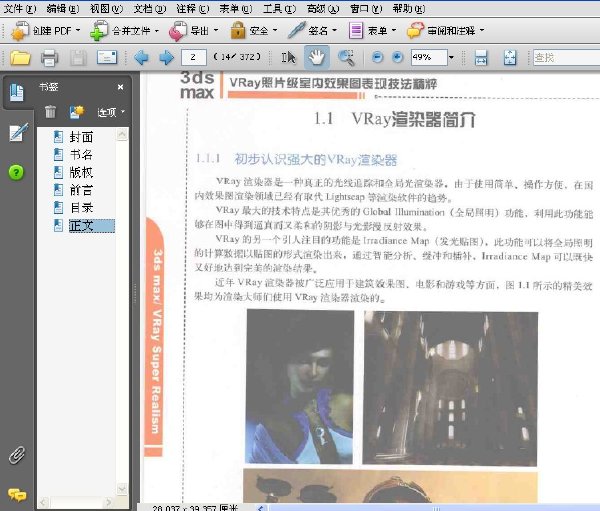Select the 正文 bookmark
Viewport: 600px width, 511px height.
91,225
